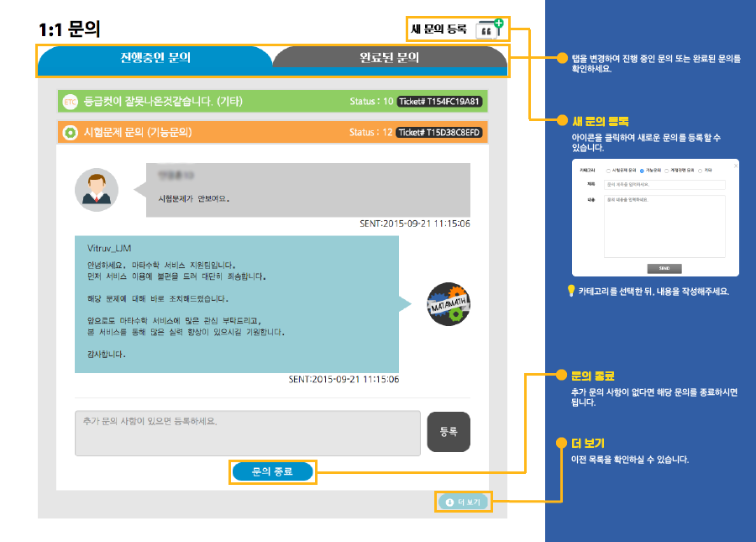
Task: Click the gear icon on the orange inquiry
Action: point(70,133)
